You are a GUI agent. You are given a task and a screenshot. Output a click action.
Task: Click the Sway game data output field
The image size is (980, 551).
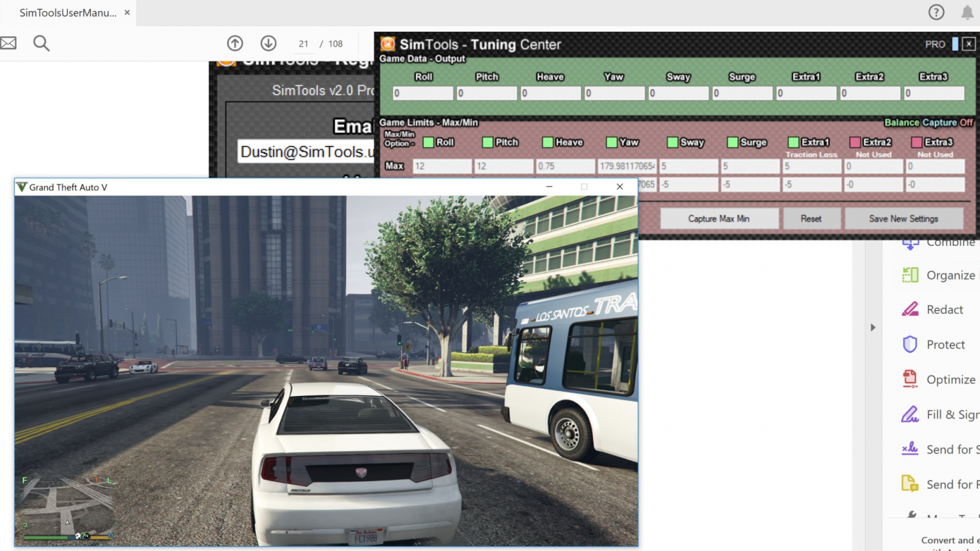[x=678, y=93]
